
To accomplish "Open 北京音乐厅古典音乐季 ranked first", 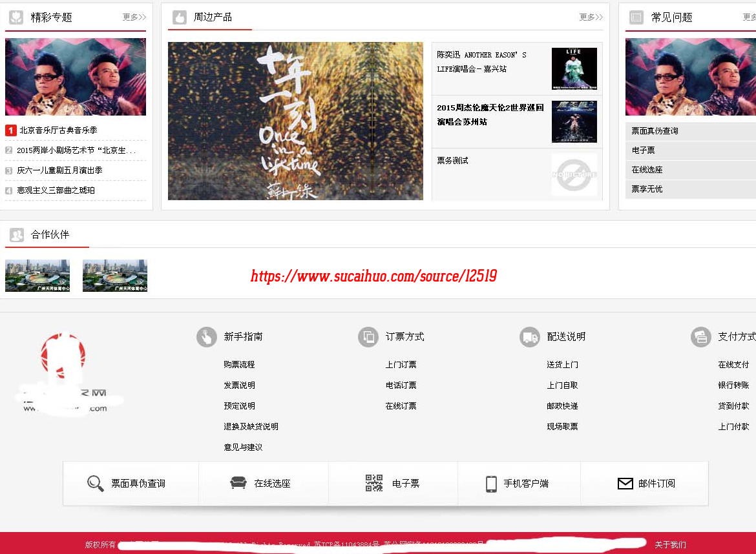I will point(58,130).
